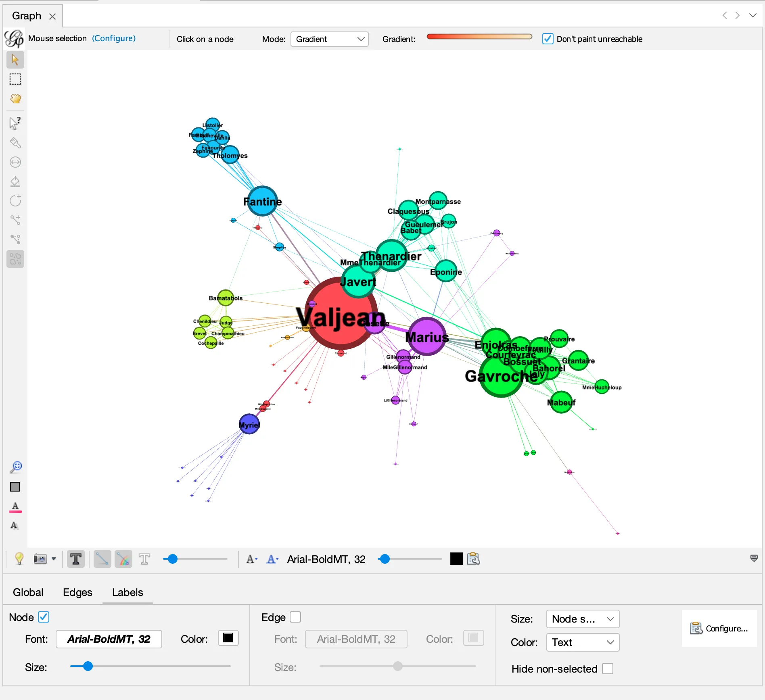Image resolution: width=765 pixels, height=700 pixels.
Task: Switch to the Edges tab
Action: (77, 592)
